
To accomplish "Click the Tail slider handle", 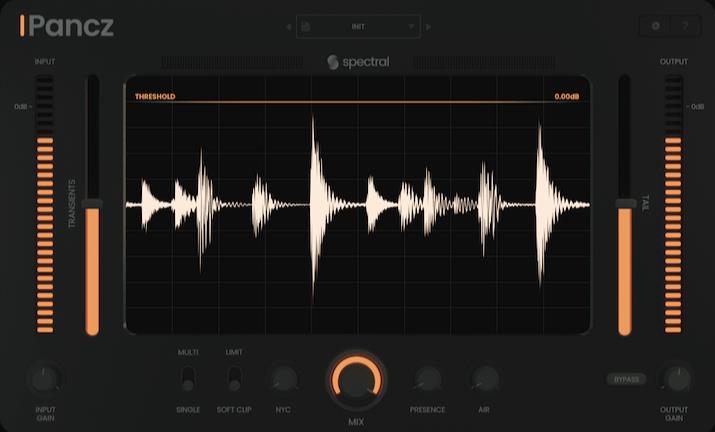I will [625, 203].
